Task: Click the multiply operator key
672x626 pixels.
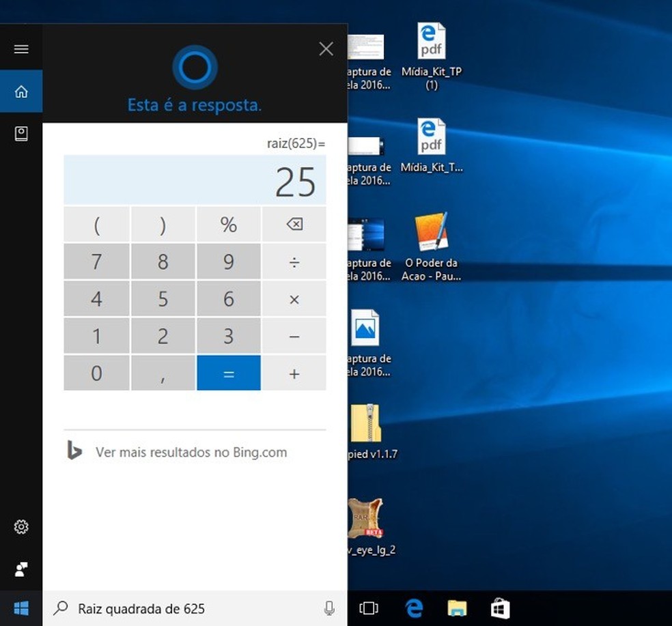Action: click(x=294, y=298)
